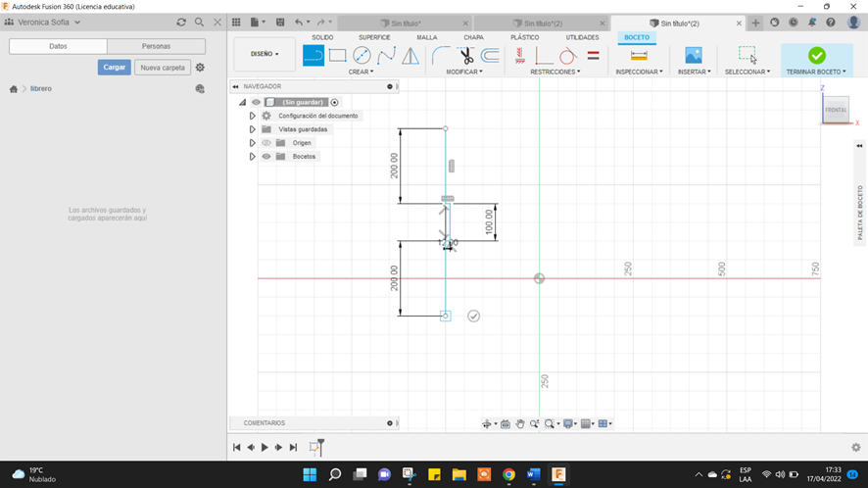This screenshot has height=488, width=868.
Task: Select the Fillet tool
Action: [441, 56]
